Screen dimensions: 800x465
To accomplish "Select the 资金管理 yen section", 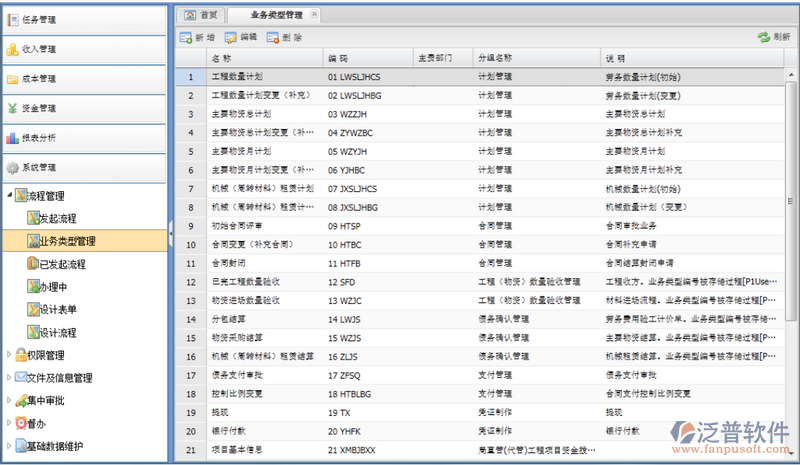I will pos(40,108).
